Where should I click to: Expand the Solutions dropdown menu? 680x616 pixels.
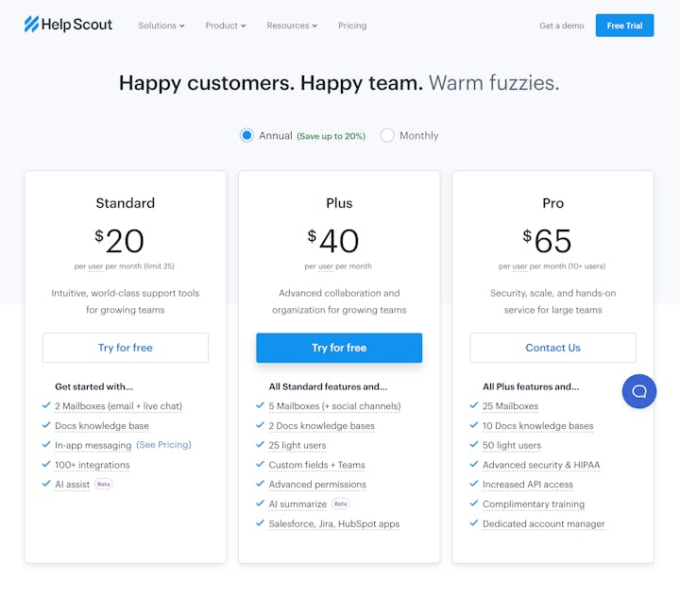pos(161,26)
